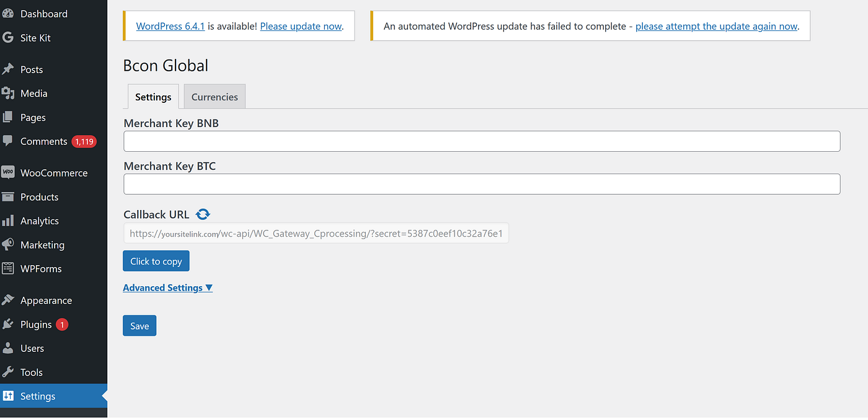Viewport: 868px width, 420px height.
Task: Click the Please update now link
Action: [301, 26]
